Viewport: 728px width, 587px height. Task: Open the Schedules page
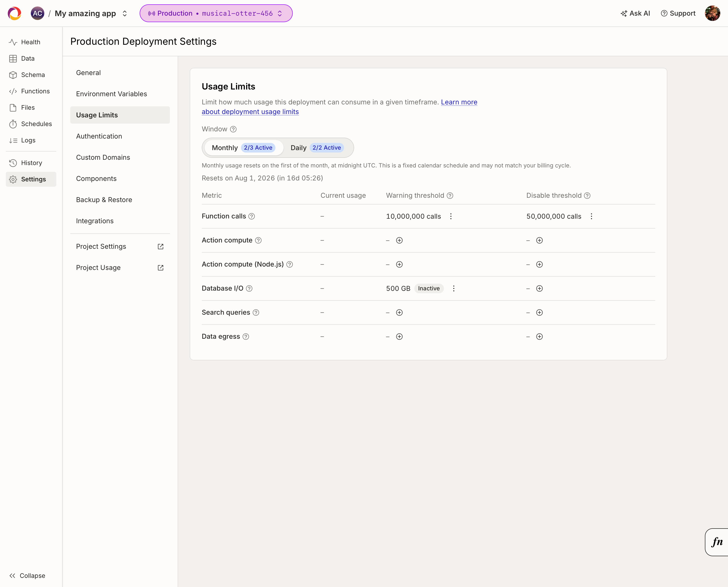pos(31,124)
